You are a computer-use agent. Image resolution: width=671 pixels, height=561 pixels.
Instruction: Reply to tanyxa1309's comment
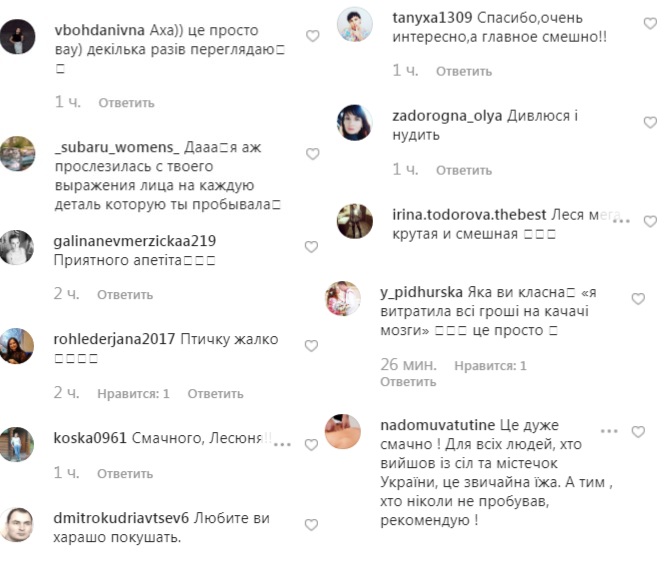(x=464, y=71)
